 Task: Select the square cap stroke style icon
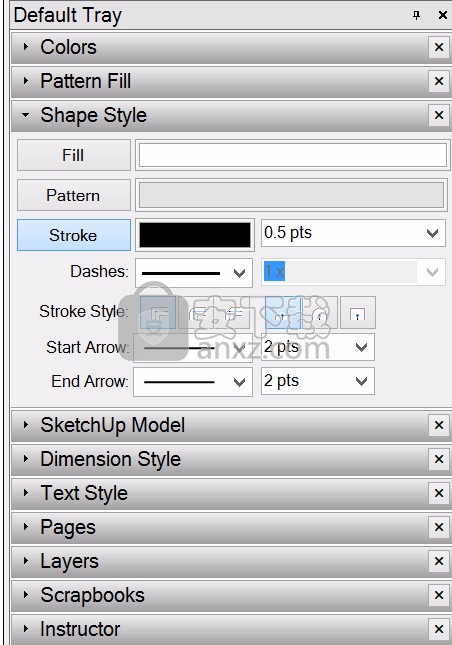(358, 312)
